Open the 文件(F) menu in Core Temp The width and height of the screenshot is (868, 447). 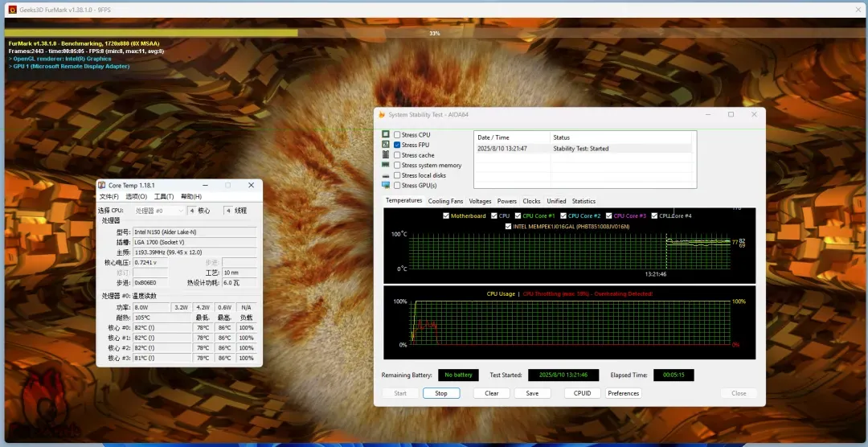pyautogui.click(x=108, y=196)
